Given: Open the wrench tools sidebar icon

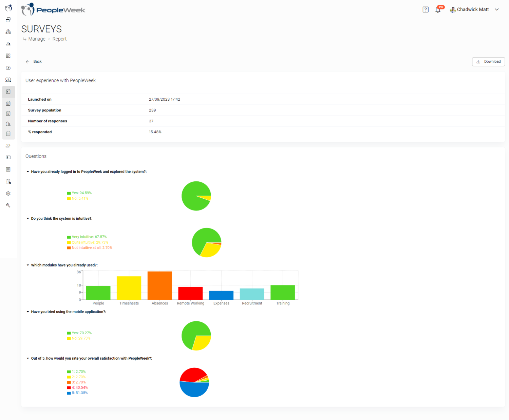Looking at the screenshot, I should (x=8, y=205).
